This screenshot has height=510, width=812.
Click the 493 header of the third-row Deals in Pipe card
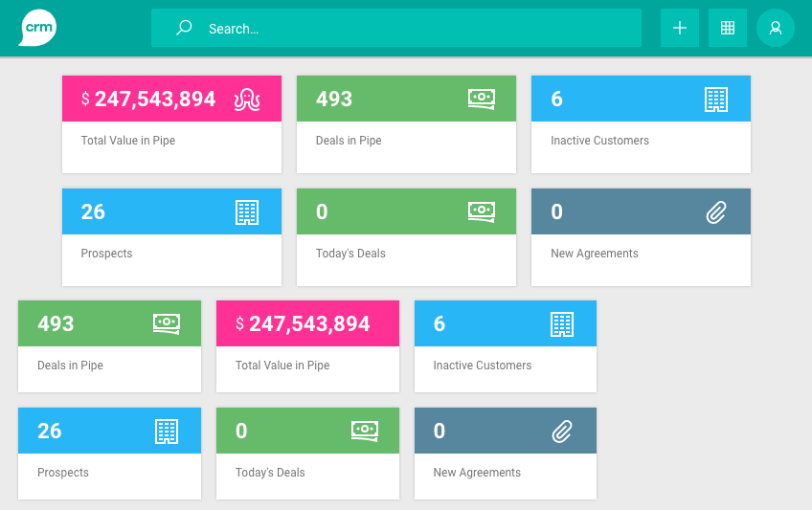click(56, 324)
